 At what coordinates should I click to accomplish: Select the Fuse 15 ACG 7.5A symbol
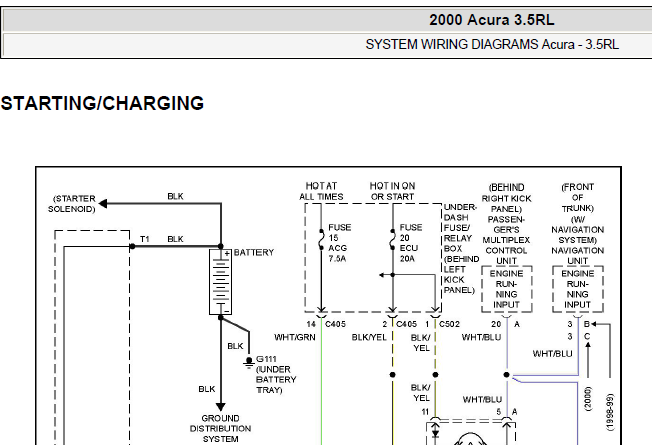pos(319,242)
